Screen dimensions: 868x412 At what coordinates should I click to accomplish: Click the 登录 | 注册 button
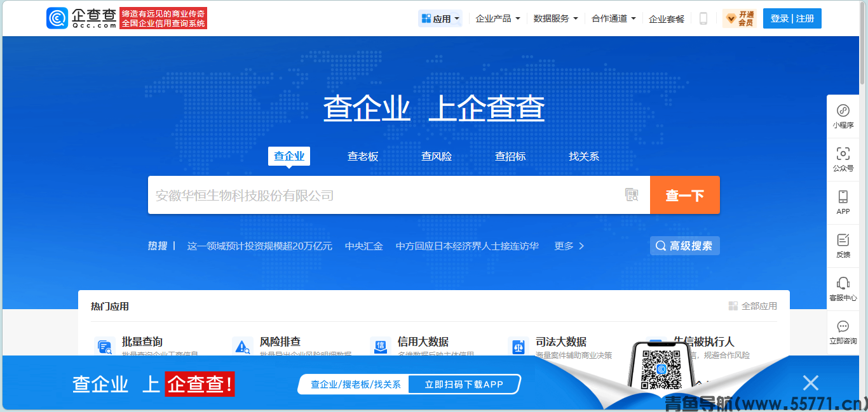coord(792,18)
